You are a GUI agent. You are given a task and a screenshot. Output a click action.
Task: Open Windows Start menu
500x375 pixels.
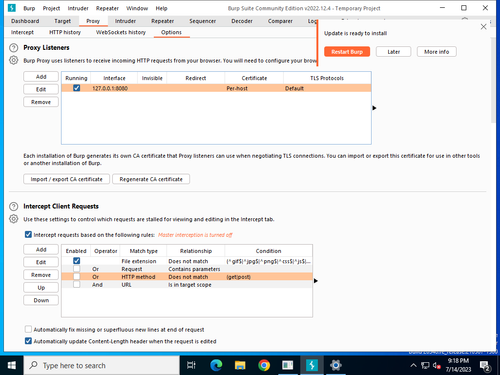tap(11, 365)
